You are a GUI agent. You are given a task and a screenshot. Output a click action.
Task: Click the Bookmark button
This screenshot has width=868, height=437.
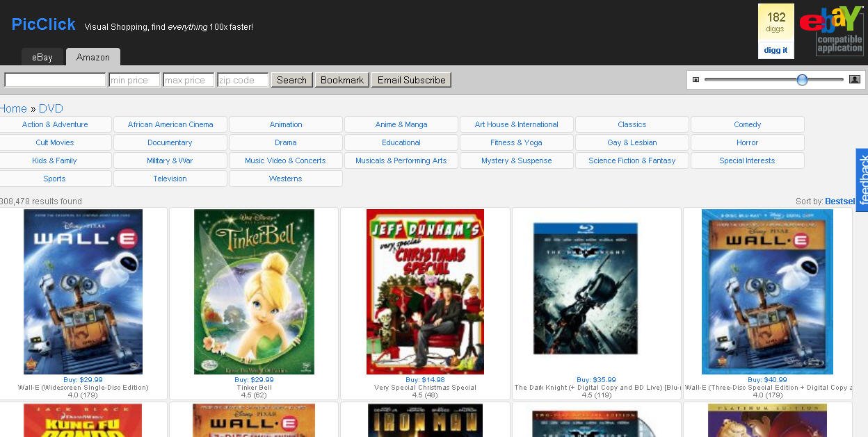(342, 80)
